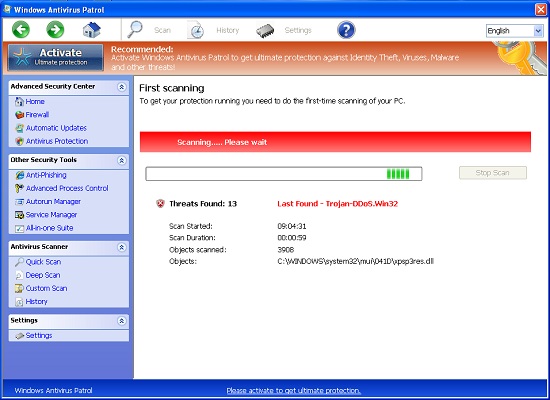Click the First scanning heading

click(x=172, y=88)
